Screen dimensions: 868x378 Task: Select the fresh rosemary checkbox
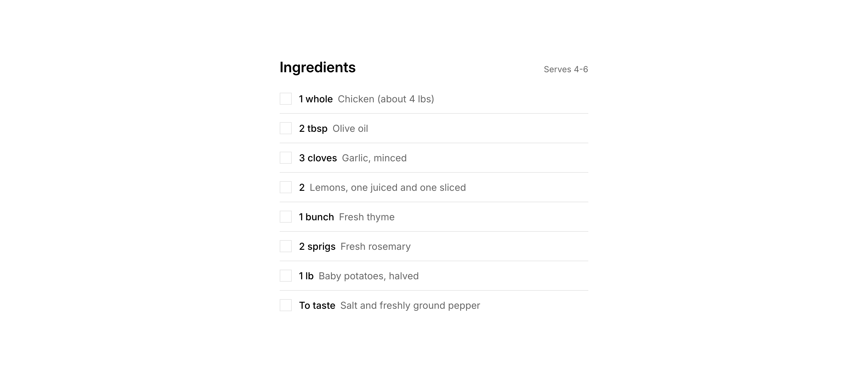point(285,246)
